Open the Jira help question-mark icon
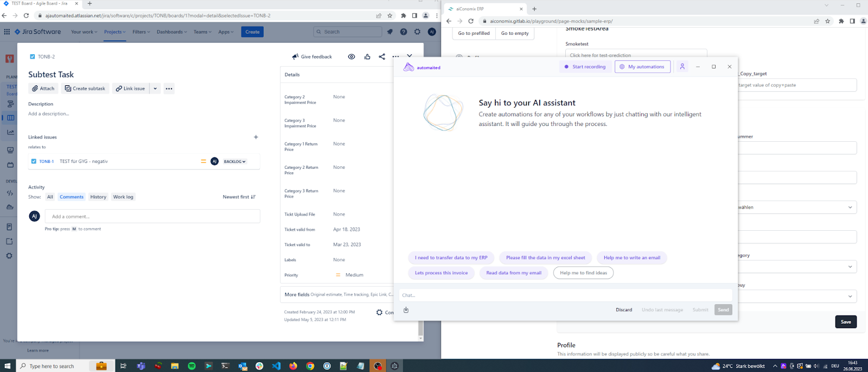This screenshot has height=372, width=868. pos(404,32)
